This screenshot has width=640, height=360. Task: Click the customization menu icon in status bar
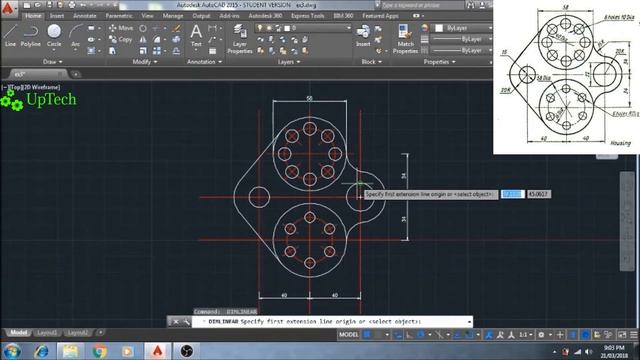click(x=634, y=335)
